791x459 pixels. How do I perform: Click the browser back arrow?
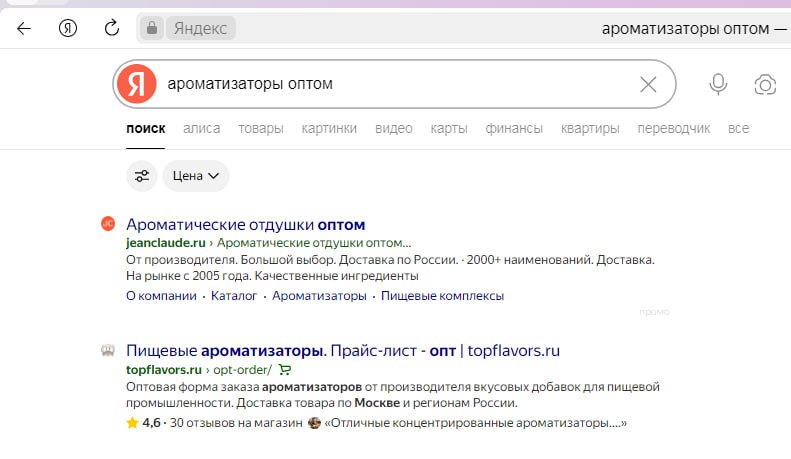tap(24, 28)
